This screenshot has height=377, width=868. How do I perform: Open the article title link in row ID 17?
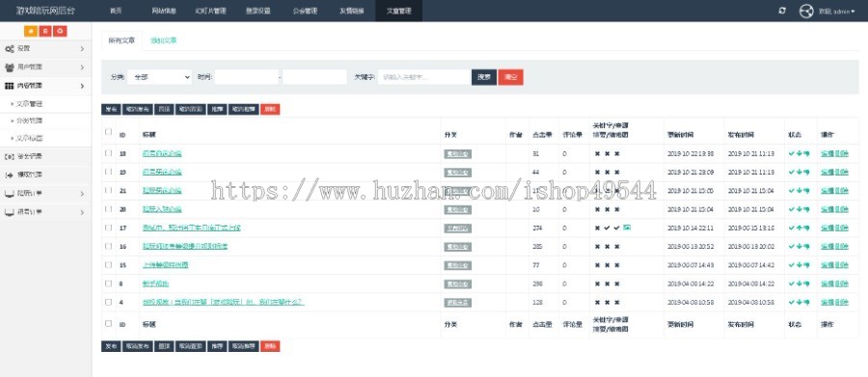tap(192, 228)
